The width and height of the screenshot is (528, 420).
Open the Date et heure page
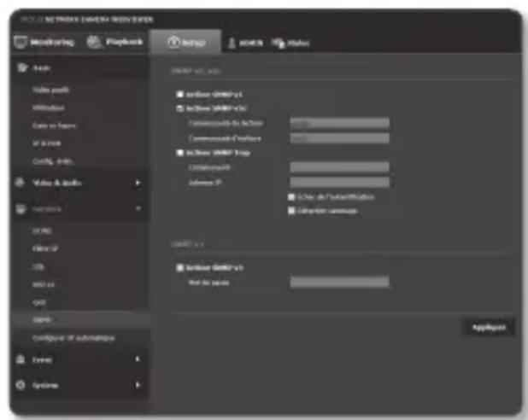54,125
